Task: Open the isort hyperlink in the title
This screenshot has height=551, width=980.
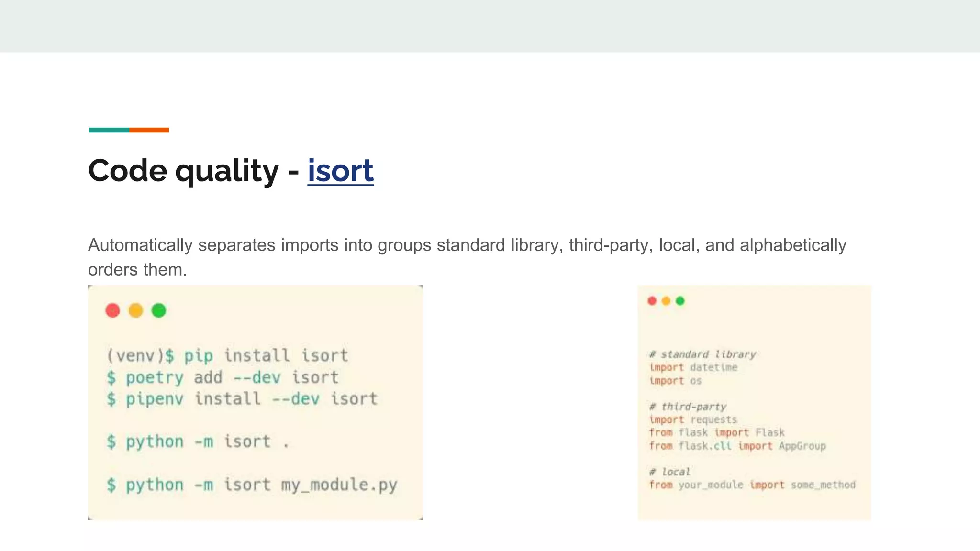Action: tap(340, 171)
